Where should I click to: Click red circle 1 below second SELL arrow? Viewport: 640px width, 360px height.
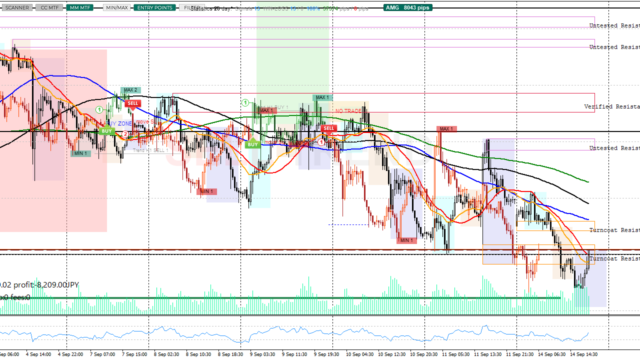coord(321,142)
